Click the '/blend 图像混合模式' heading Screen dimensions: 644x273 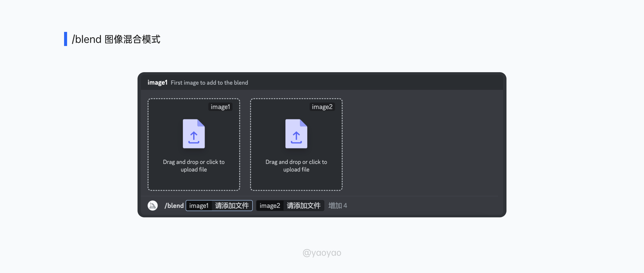pos(116,39)
